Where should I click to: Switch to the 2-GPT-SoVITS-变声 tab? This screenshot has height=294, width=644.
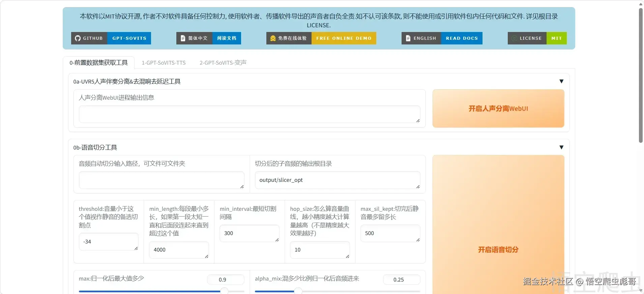click(223, 63)
